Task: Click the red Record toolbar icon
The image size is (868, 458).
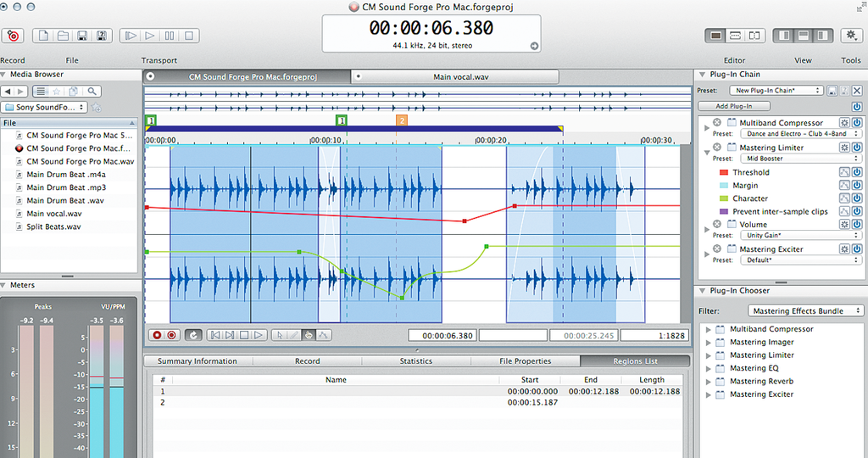Action: click(13, 36)
